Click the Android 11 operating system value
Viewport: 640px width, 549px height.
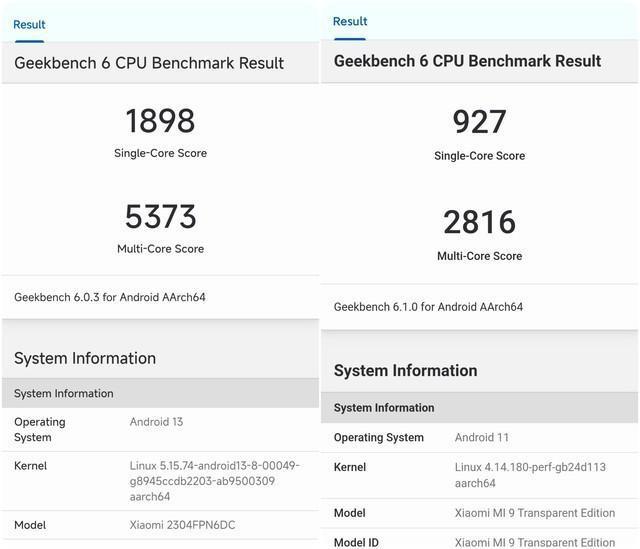(482, 438)
